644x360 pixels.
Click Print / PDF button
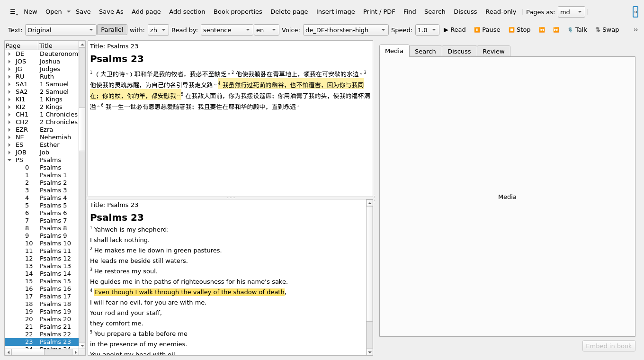click(379, 12)
